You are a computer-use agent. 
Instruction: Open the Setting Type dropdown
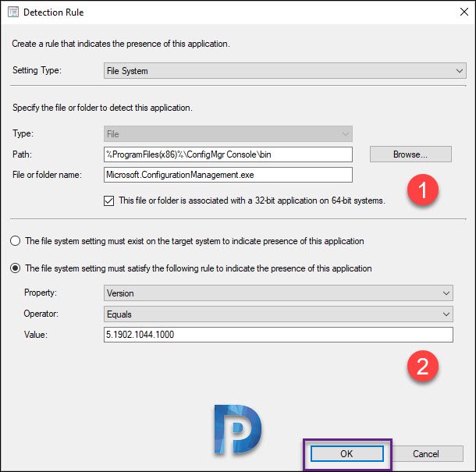pos(285,71)
